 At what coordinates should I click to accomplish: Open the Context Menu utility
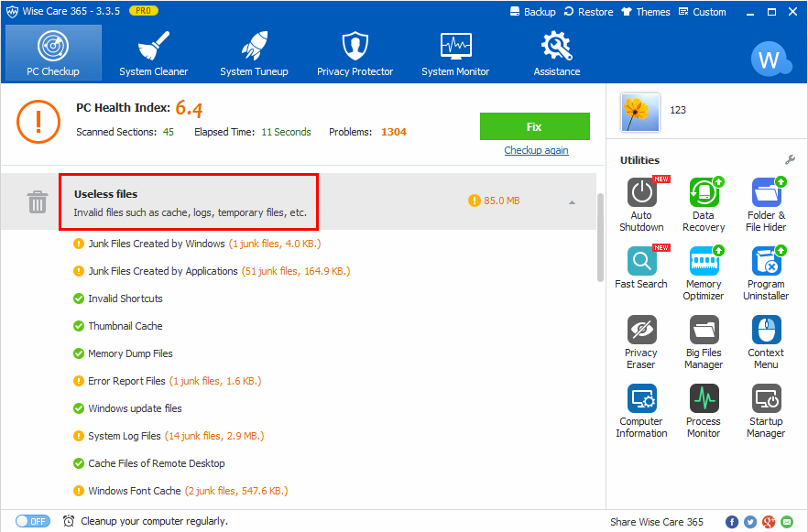click(766, 342)
